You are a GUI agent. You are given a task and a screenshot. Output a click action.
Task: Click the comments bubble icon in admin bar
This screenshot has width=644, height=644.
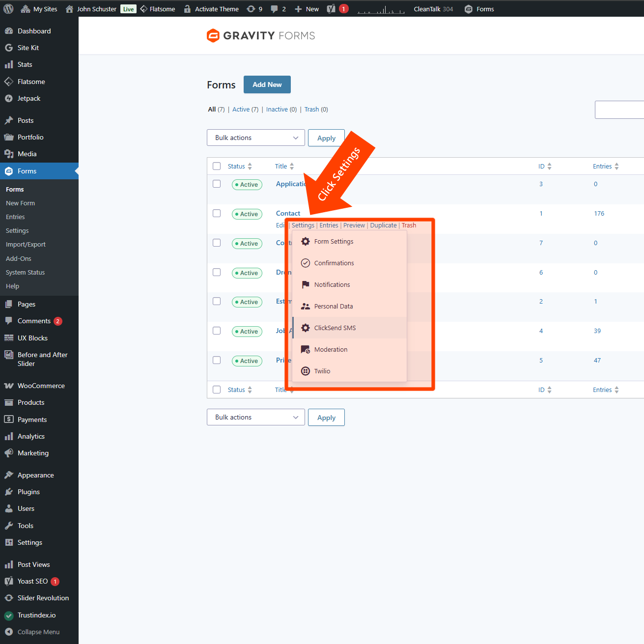(274, 9)
